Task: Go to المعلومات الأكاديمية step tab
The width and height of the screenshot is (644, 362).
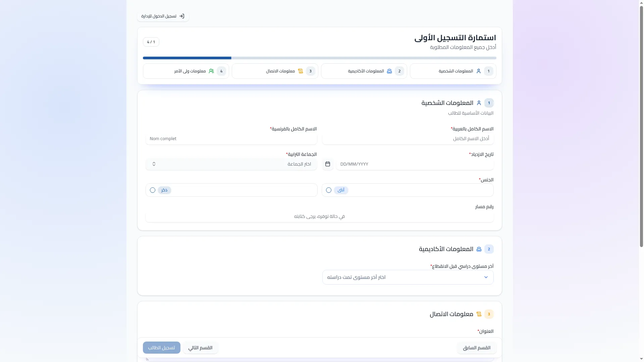Action: (x=364, y=71)
